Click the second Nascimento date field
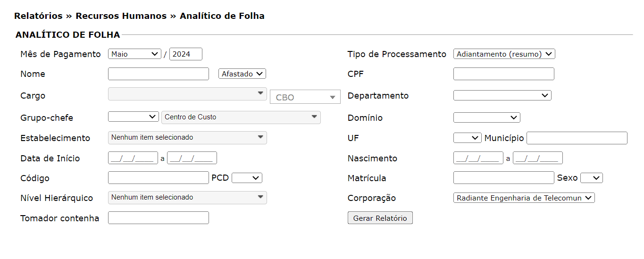Image resolution: width=644 pixels, height=259 pixels. point(537,158)
